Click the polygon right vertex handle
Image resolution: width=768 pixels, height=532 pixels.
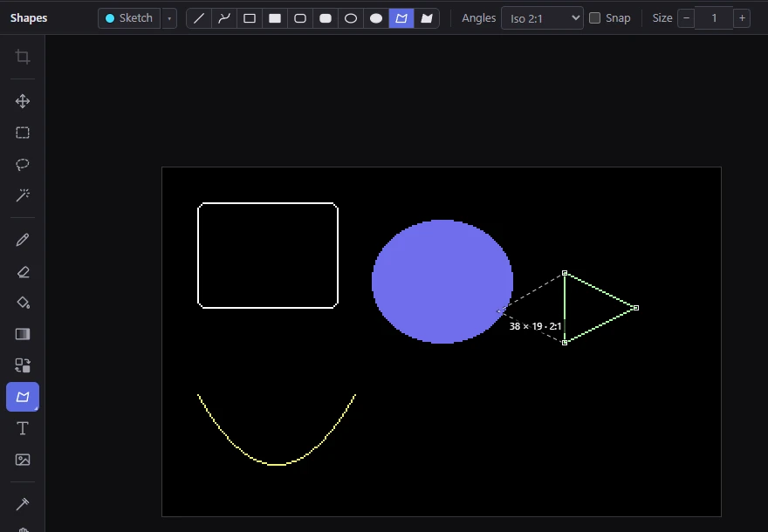pos(636,308)
